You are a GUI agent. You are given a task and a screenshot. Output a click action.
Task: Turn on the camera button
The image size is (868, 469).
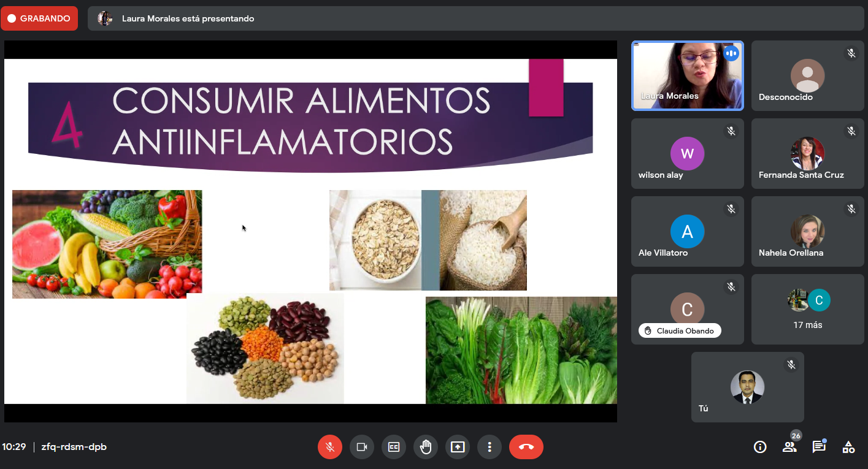pyautogui.click(x=362, y=447)
